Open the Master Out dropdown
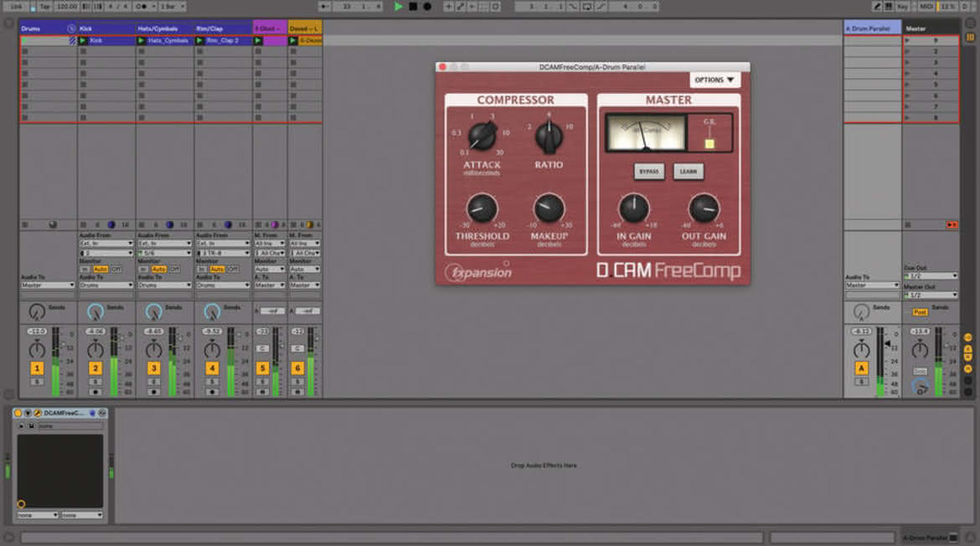 click(931, 295)
